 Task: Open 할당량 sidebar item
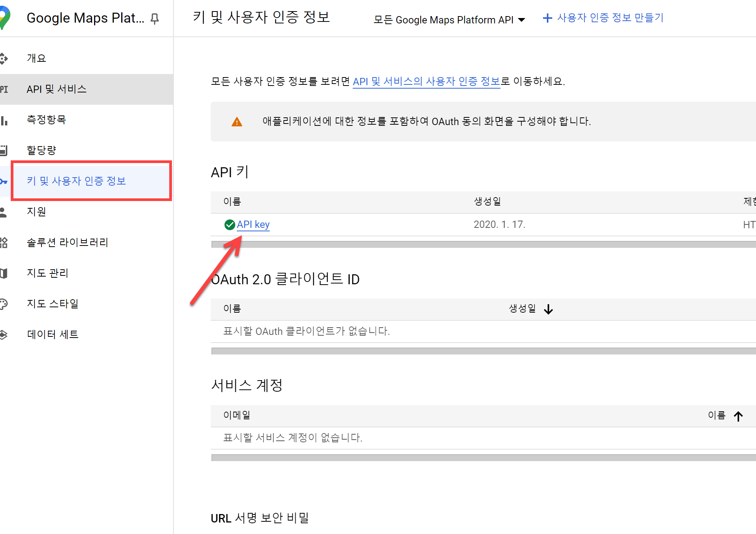41,150
